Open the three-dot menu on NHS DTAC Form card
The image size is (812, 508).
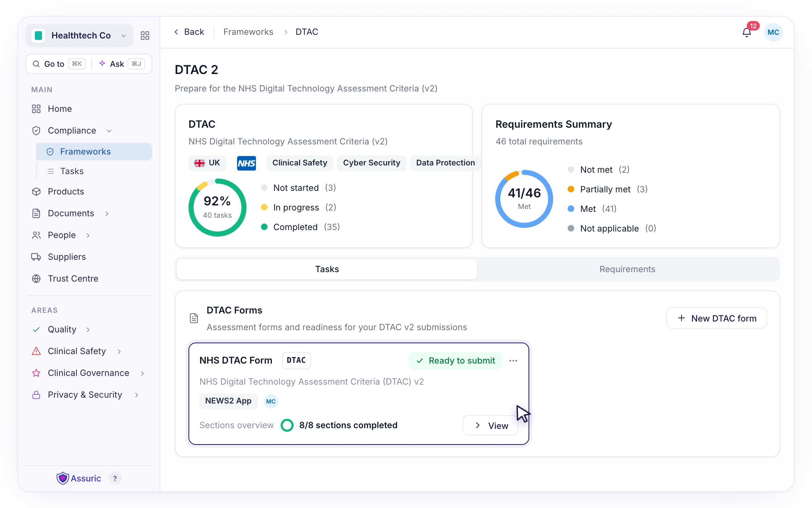coord(513,361)
